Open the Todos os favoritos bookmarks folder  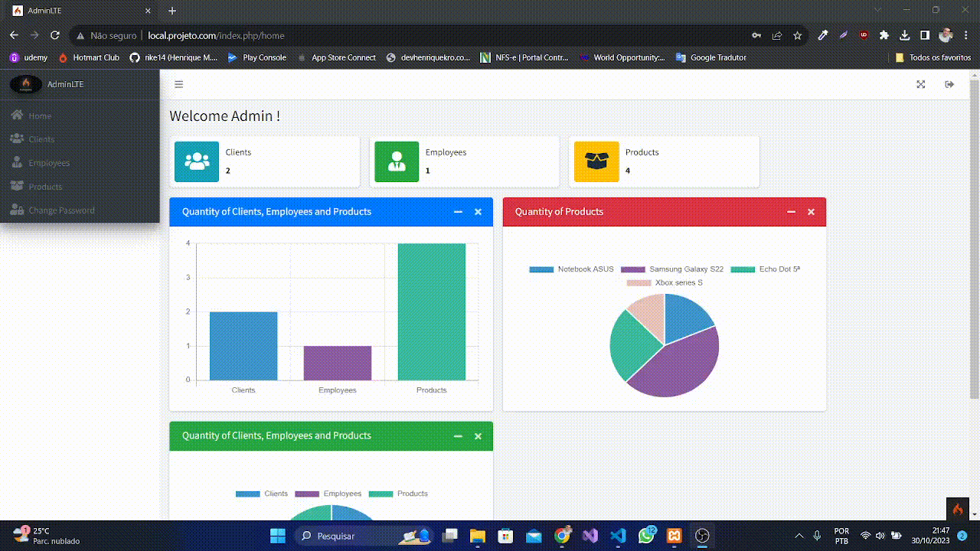click(933, 57)
